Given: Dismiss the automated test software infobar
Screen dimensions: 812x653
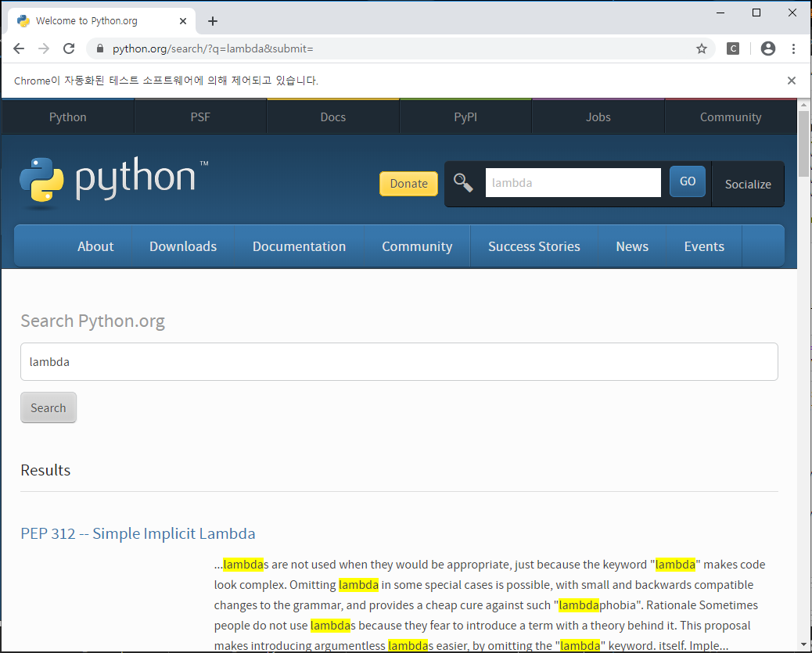Looking at the screenshot, I should (x=792, y=81).
